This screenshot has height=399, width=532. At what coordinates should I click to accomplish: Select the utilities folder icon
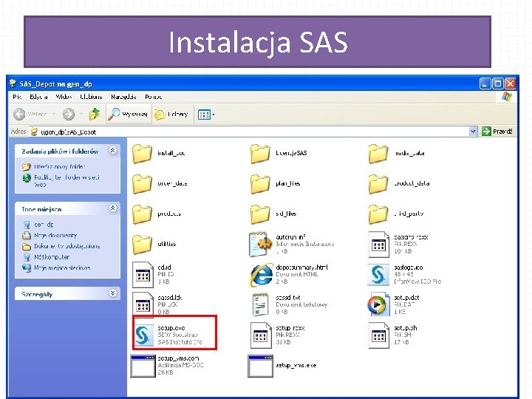pyautogui.click(x=142, y=244)
